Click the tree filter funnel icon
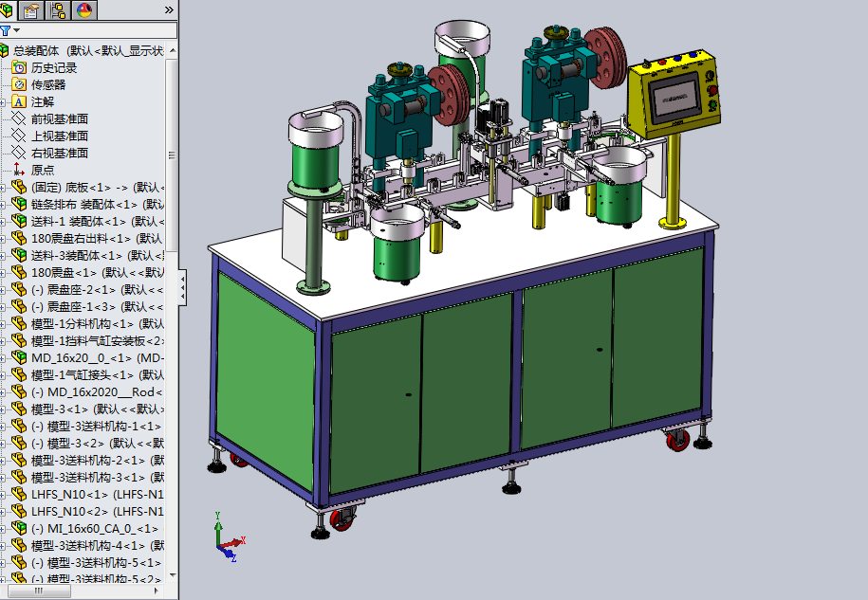868x600 pixels. (5, 30)
